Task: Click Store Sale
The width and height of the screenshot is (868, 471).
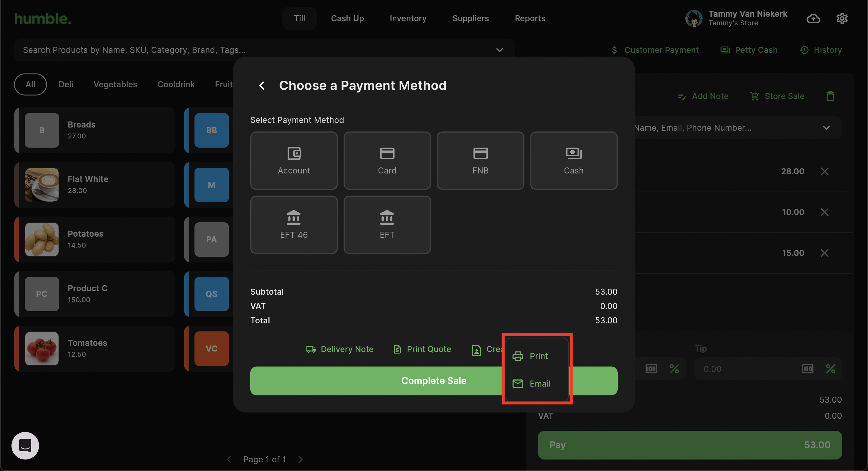Action: coord(777,96)
